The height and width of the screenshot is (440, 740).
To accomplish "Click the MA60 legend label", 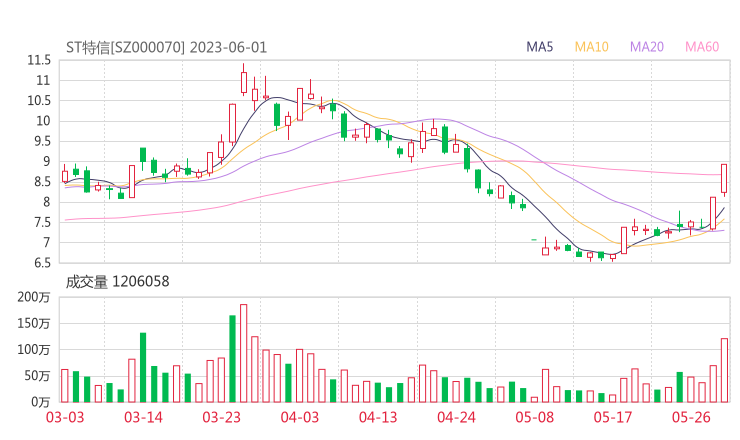I will [x=702, y=47].
